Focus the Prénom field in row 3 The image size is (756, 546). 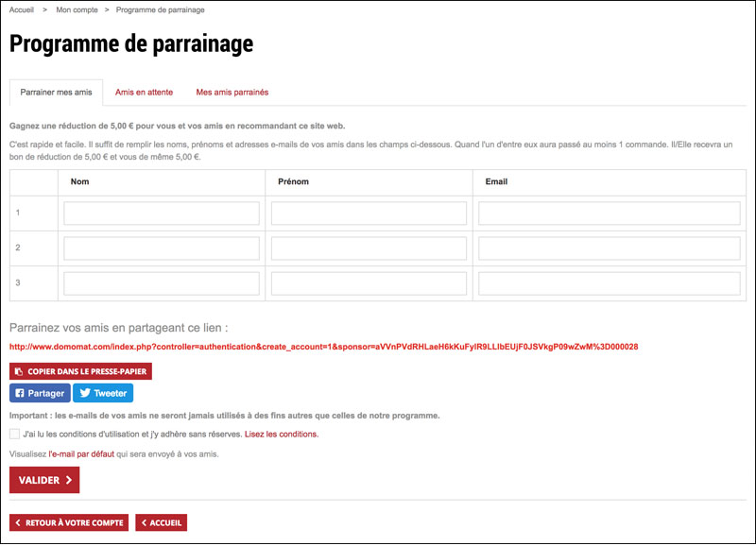point(369,283)
